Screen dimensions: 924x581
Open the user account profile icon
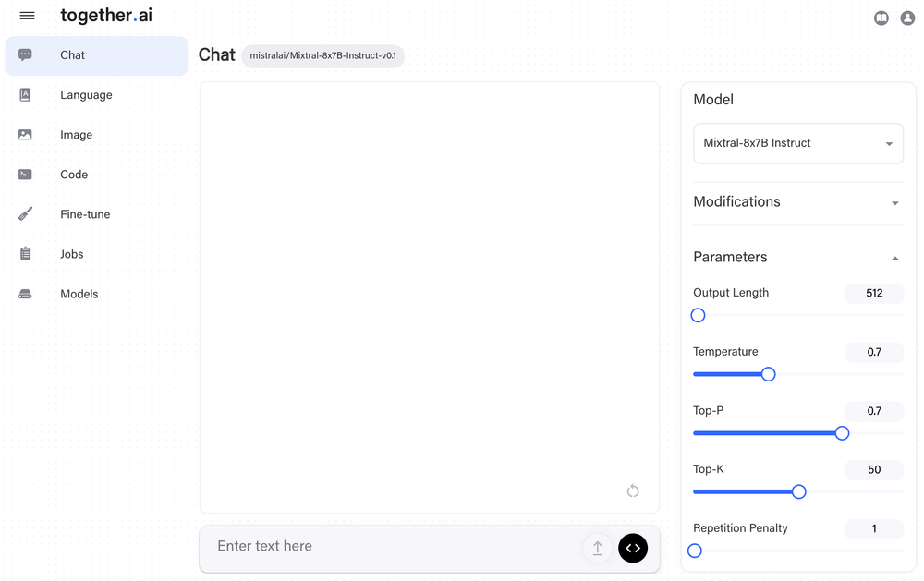(x=907, y=18)
